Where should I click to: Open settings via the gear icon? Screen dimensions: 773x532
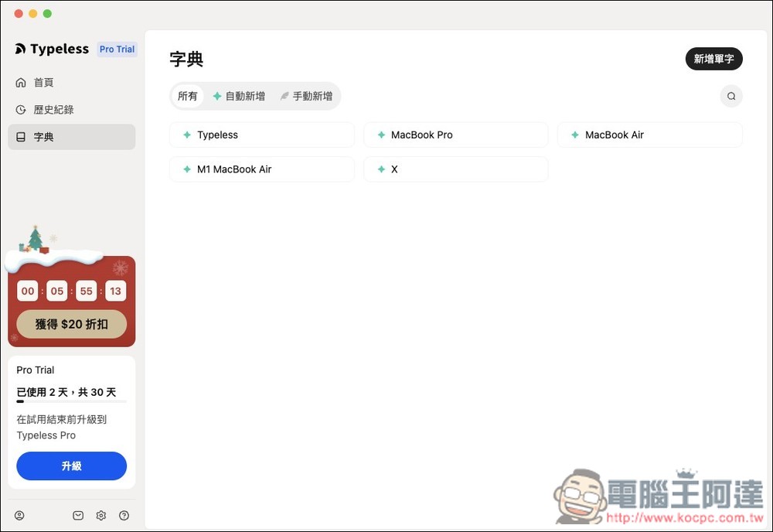coord(100,515)
